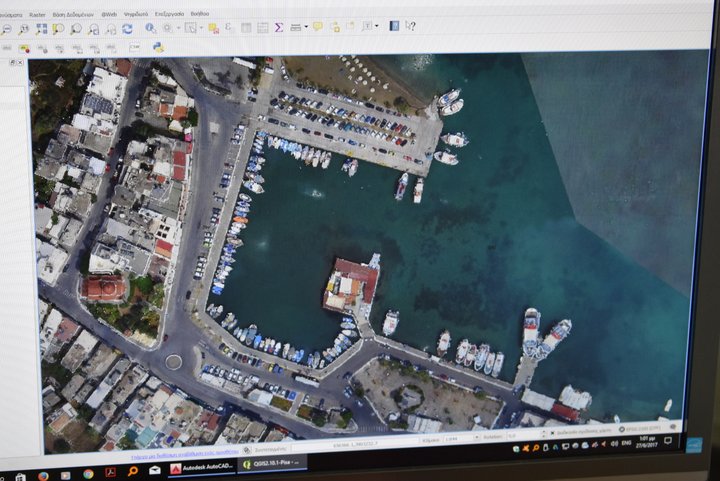Open the scale combo box dropdown
Image resolution: width=720 pixels, height=481 pixels.
point(476,438)
